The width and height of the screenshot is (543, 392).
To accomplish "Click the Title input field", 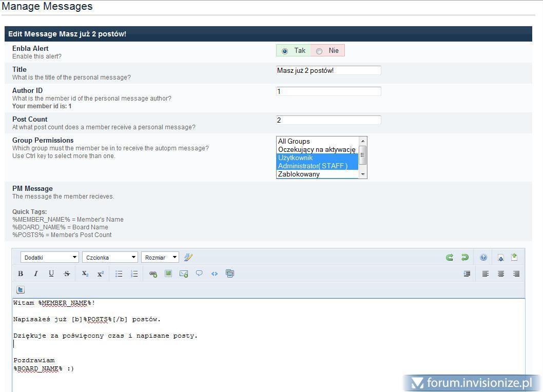I will [x=328, y=70].
